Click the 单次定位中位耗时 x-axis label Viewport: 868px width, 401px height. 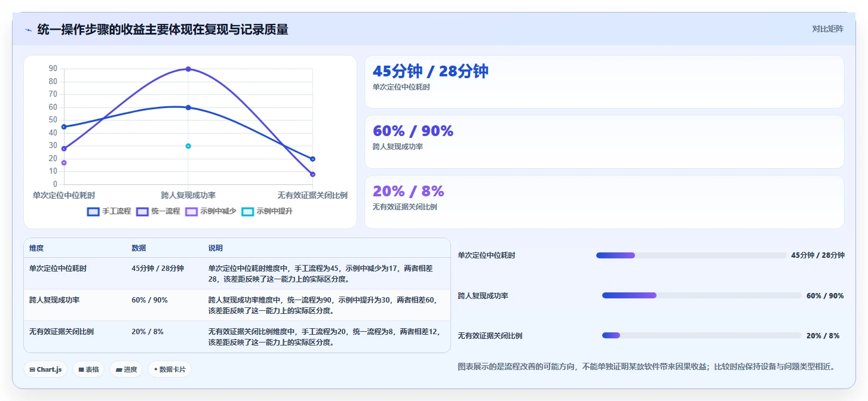pyautogui.click(x=64, y=195)
